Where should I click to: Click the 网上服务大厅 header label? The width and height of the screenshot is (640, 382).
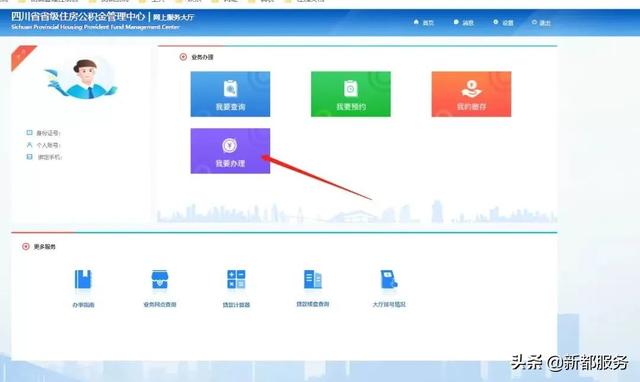pos(173,17)
